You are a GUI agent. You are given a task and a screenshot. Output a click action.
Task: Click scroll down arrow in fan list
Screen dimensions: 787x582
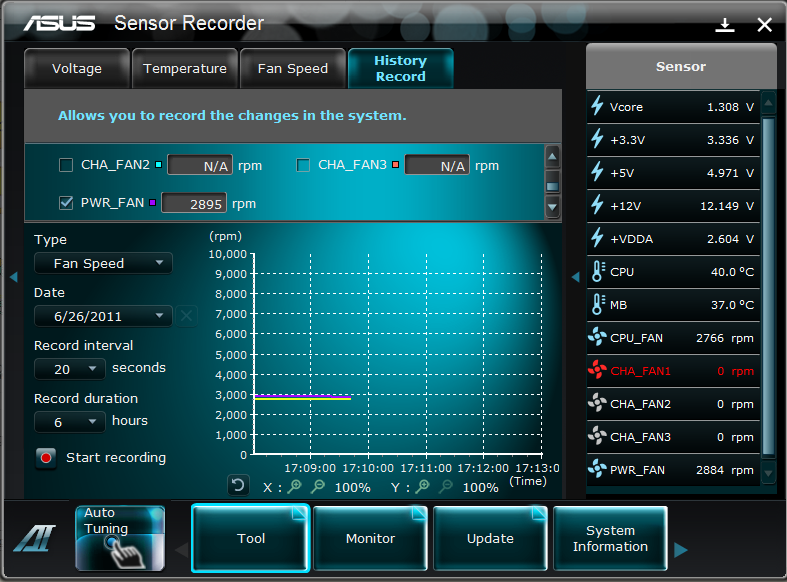(x=552, y=207)
